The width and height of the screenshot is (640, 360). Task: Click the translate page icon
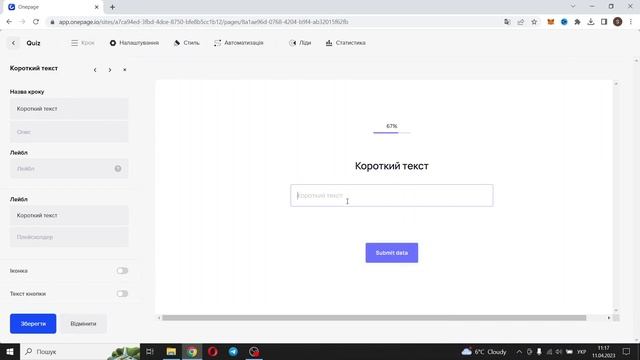coord(507,22)
